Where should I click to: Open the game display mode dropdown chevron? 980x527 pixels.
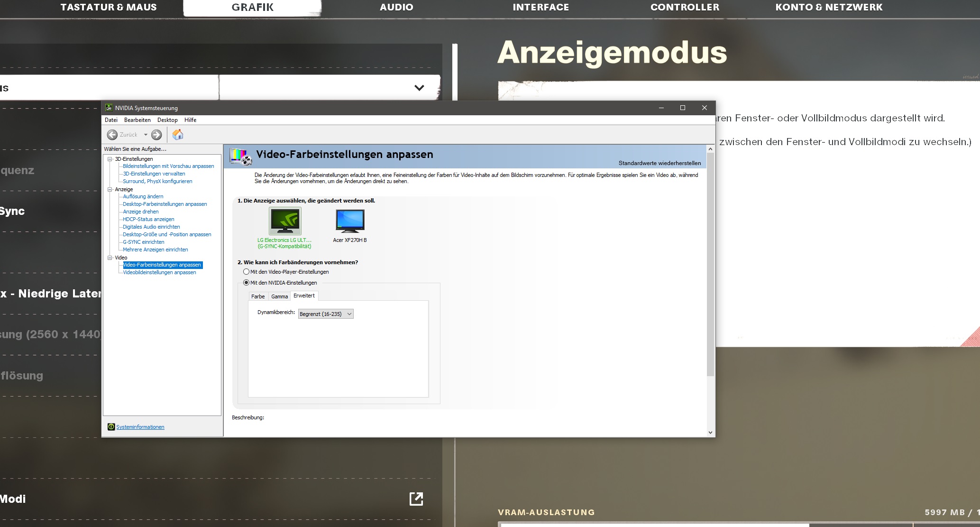pos(419,88)
